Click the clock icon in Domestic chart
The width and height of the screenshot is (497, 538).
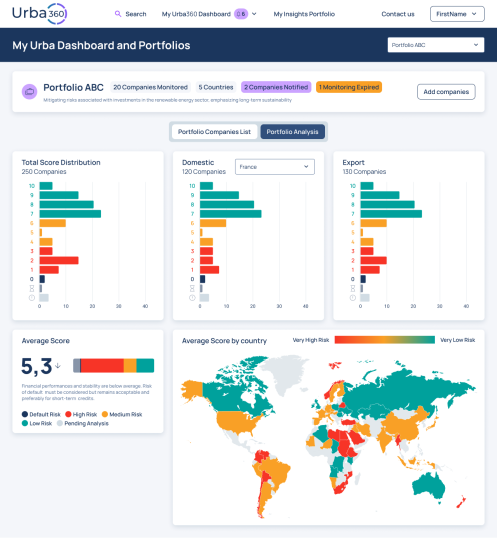click(192, 297)
